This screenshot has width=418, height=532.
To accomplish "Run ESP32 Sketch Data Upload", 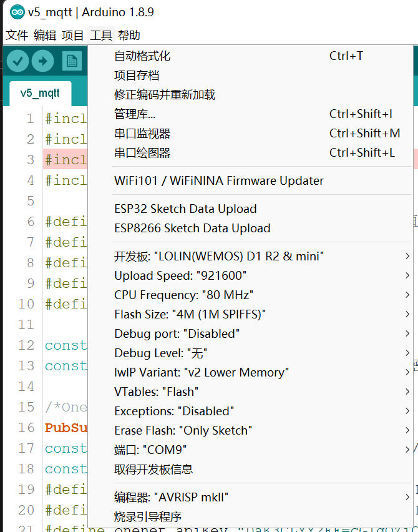I will click(x=250, y=209).
